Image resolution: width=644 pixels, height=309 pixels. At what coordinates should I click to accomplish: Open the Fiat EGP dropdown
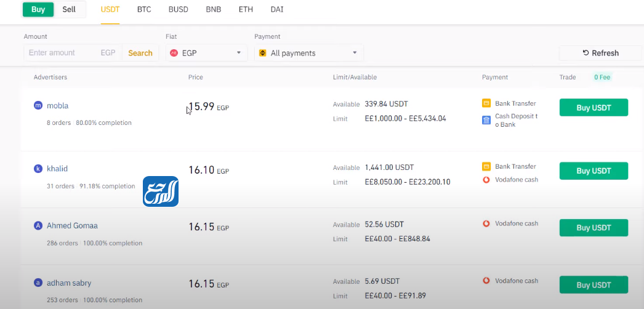point(207,53)
